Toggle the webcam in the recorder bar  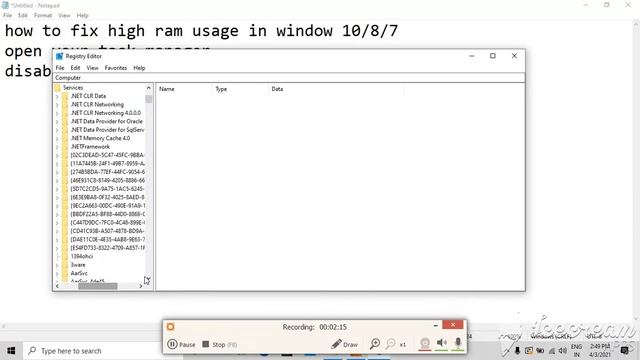(x=425, y=344)
